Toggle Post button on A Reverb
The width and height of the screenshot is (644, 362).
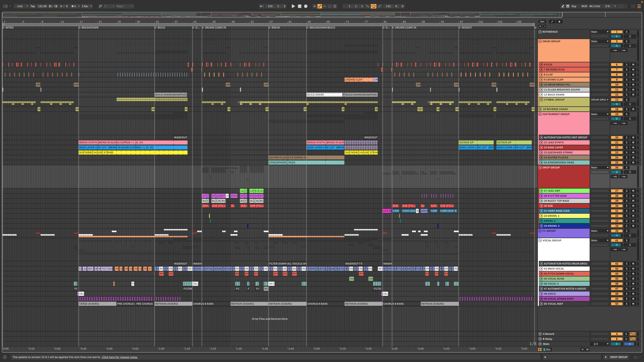tap(633, 334)
